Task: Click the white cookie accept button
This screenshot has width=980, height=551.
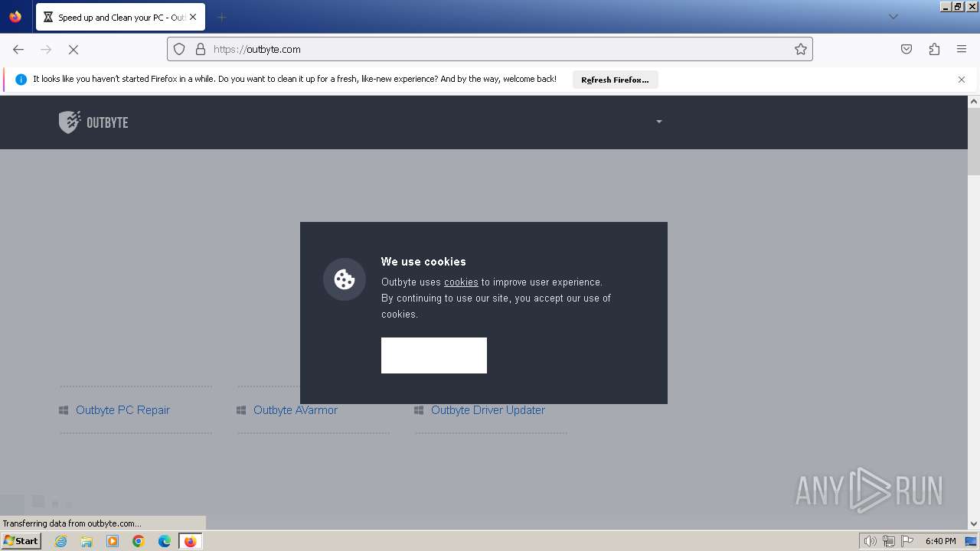Action: (434, 355)
